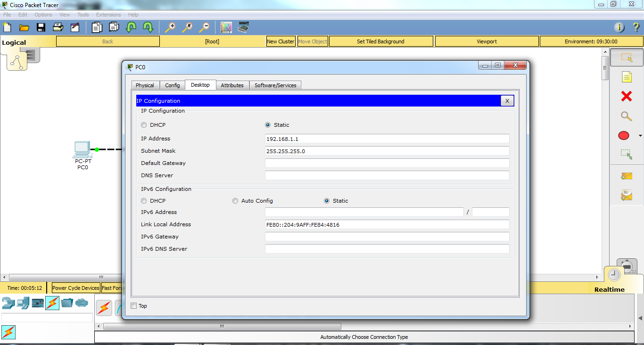The width and height of the screenshot is (644, 345).
Task: Select the Connections lightning category icon
Action: coord(52,303)
